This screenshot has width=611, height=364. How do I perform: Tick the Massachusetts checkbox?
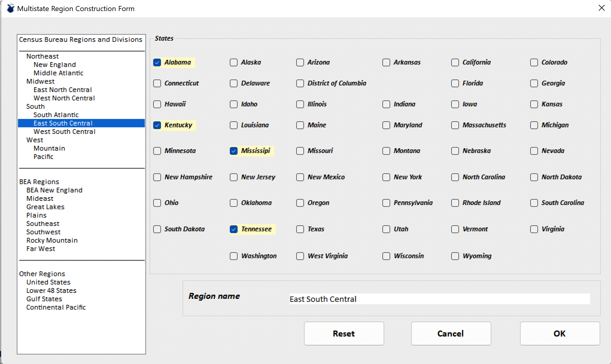pos(455,125)
